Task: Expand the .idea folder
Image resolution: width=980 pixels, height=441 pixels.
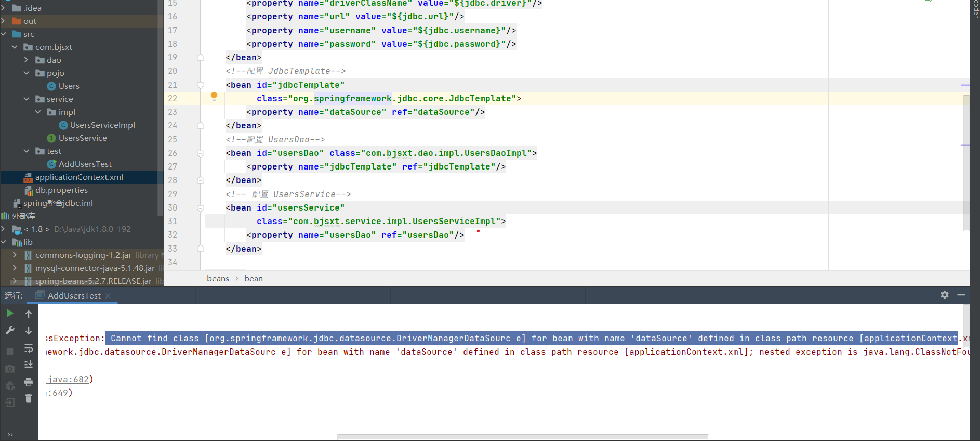Action: pyautogui.click(x=4, y=8)
